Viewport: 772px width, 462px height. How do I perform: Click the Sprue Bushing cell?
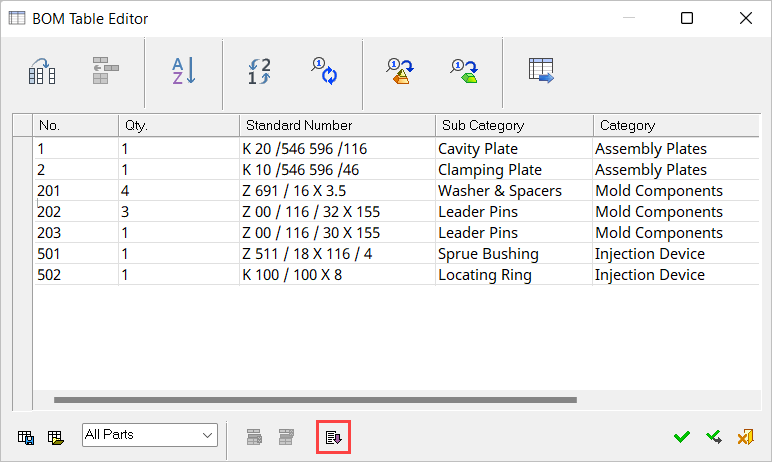pyautogui.click(x=514, y=254)
